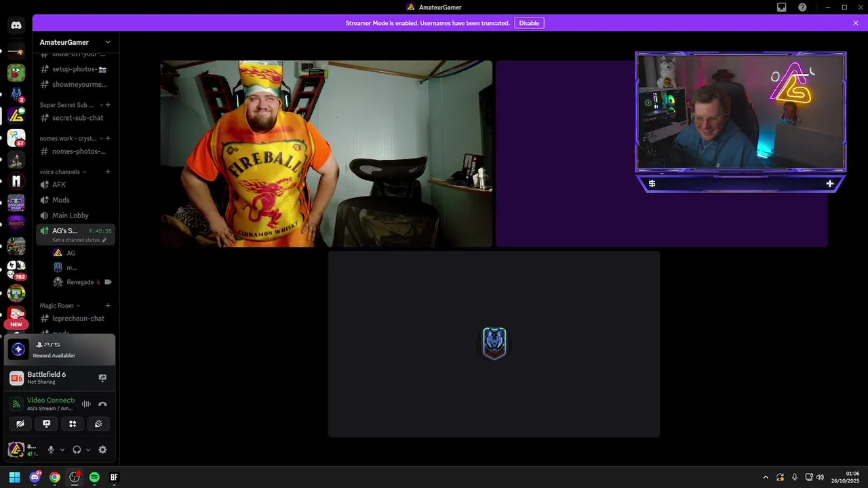
Task: Click the Video Connected status text
Action: pos(51,400)
